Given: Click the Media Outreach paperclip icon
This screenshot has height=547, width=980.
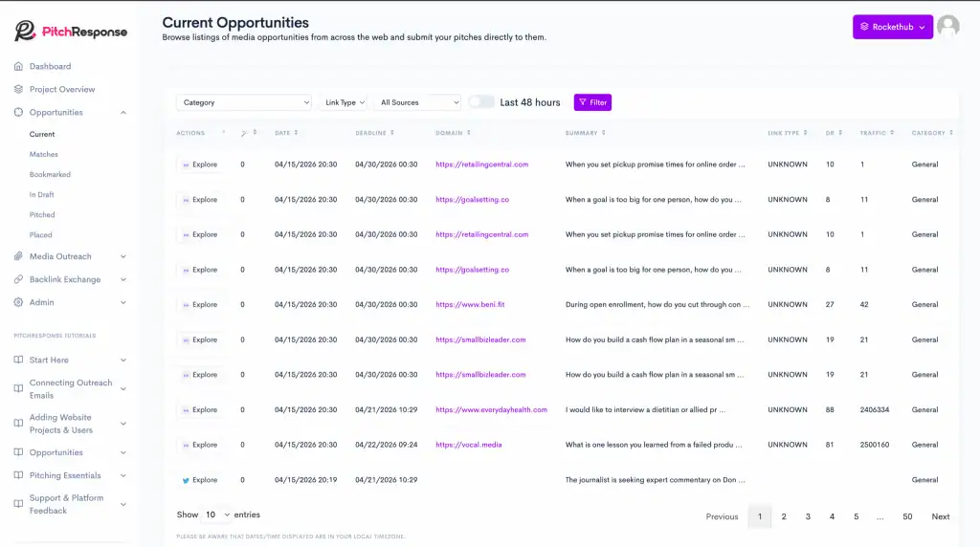Looking at the screenshot, I should tap(18, 256).
